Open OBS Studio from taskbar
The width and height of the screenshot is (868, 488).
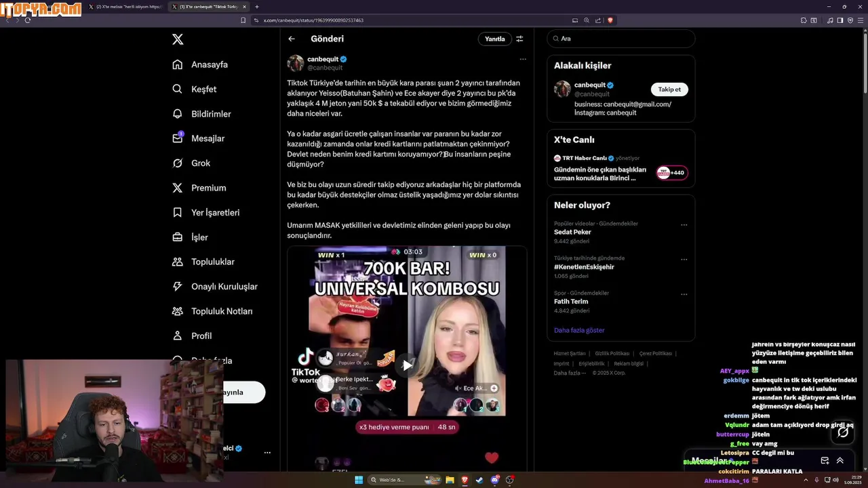[510, 480]
